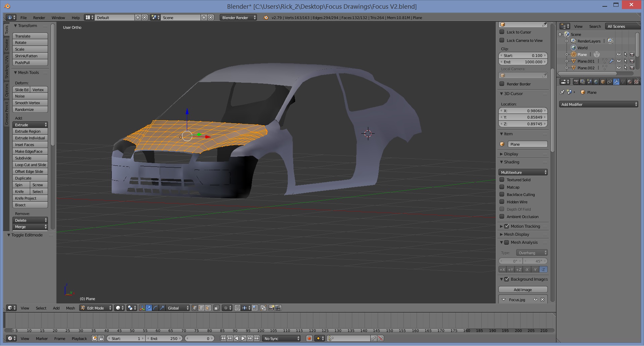Switch to the Shading / UVs tab
The image size is (644, 346).
(x=7, y=67)
